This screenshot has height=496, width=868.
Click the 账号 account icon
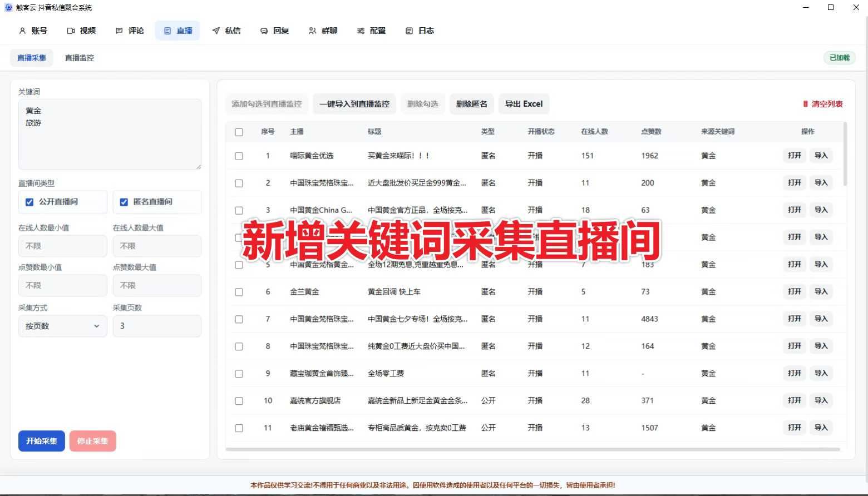click(x=22, y=31)
